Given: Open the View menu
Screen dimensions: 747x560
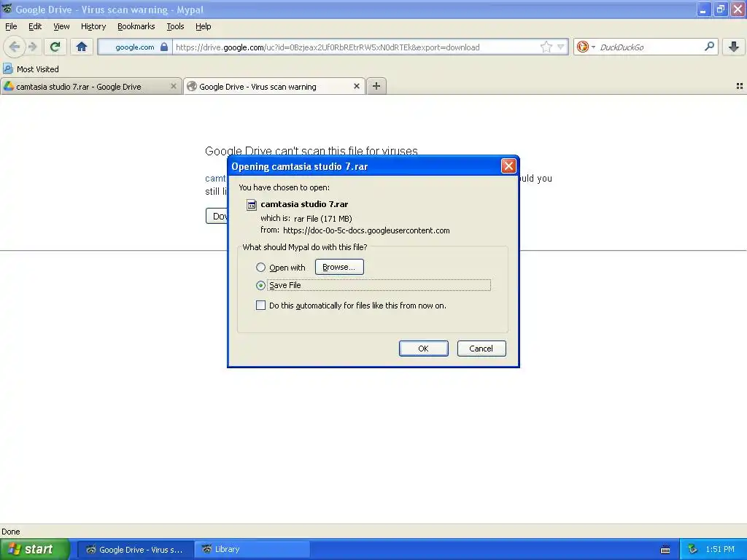Looking at the screenshot, I should tap(61, 26).
